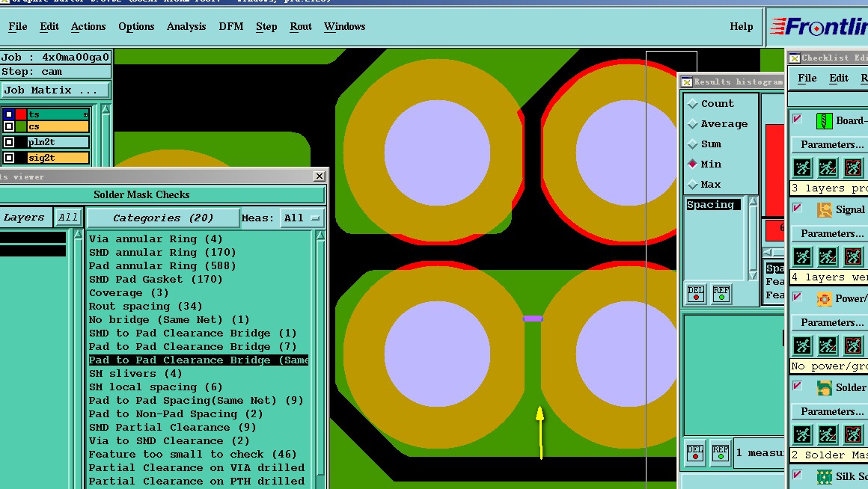This screenshot has height=489, width=868.
Task: Click first run icon under Power checklist item
Action: (802, 345)
